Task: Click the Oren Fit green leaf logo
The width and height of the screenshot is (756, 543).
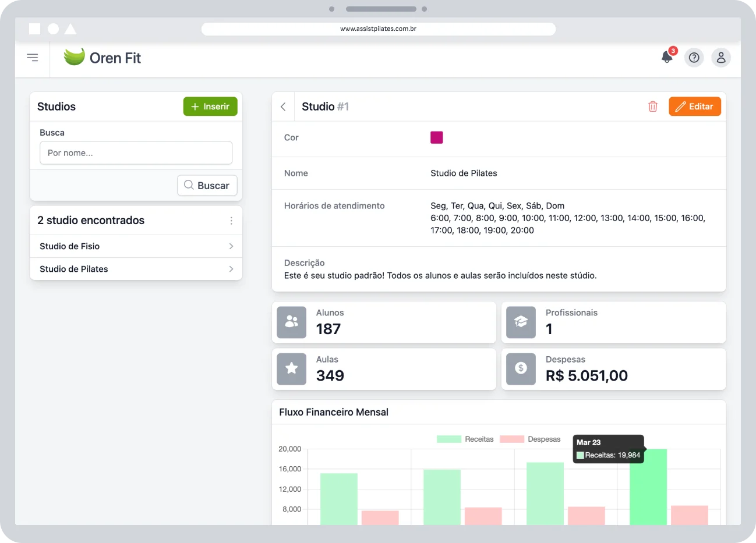Action: (x=75, y=57)
